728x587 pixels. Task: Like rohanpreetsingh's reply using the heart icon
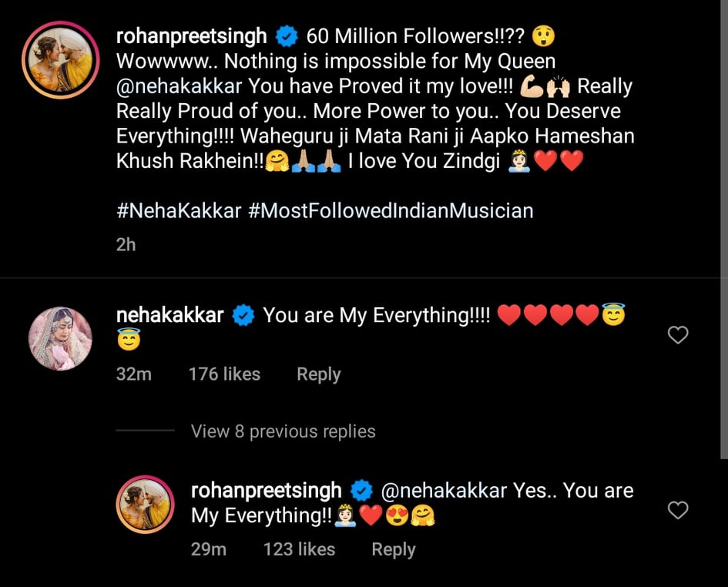point(678,511)
